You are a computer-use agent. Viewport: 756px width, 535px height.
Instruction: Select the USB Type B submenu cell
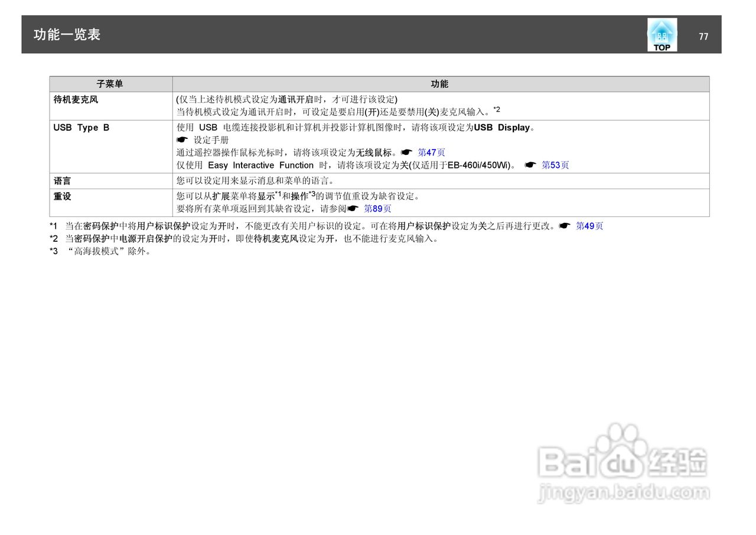point(111,147)
